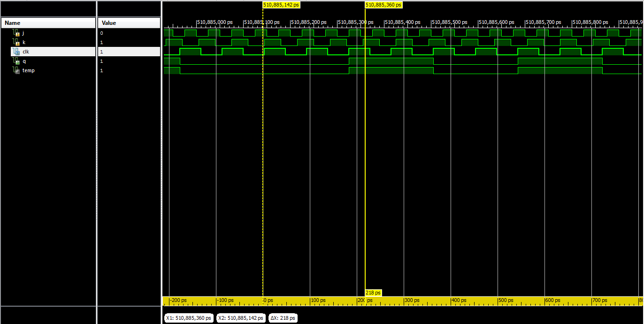644x324 pixels.
Task: Click the clk signal icon
Action: pos(16,52)
